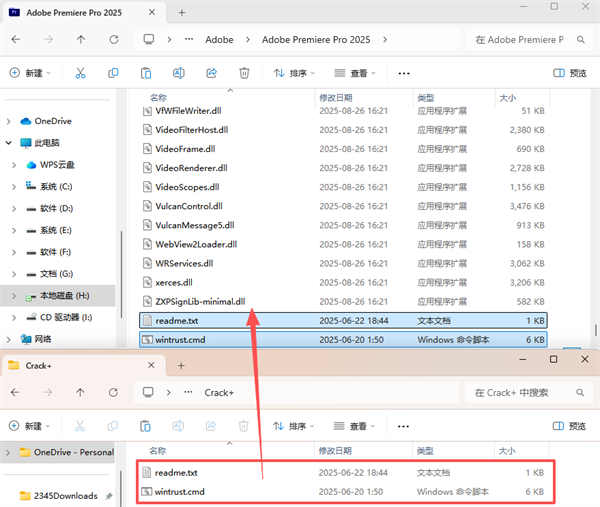Select 文档 (G:) drive in the sidebar

coord(57,274)
